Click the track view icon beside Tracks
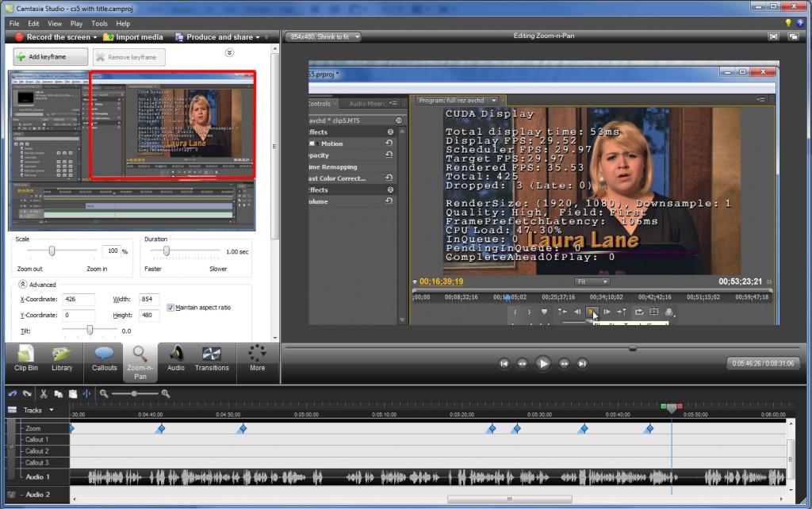 pos(12,410)
